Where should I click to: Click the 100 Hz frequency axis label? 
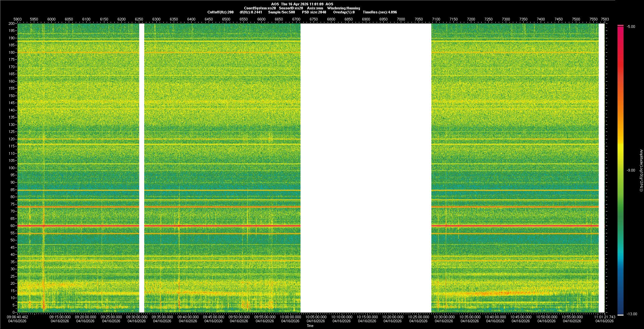(x=11, y=168)
